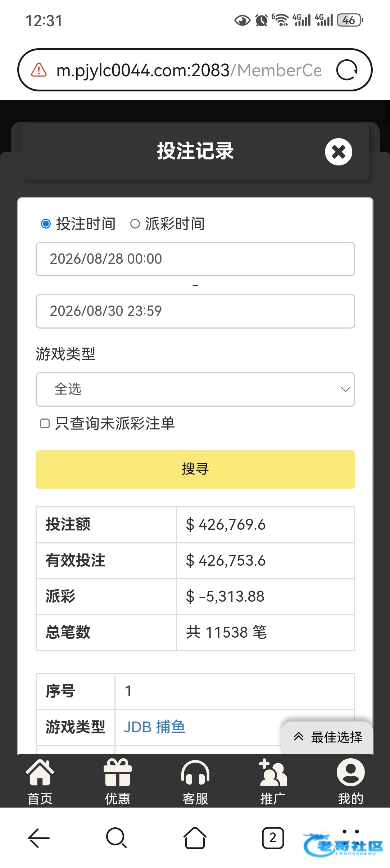The width and height of the screenshot is (390, 868).
Task: Go to the browser home icon
Action: click(195, 838)
